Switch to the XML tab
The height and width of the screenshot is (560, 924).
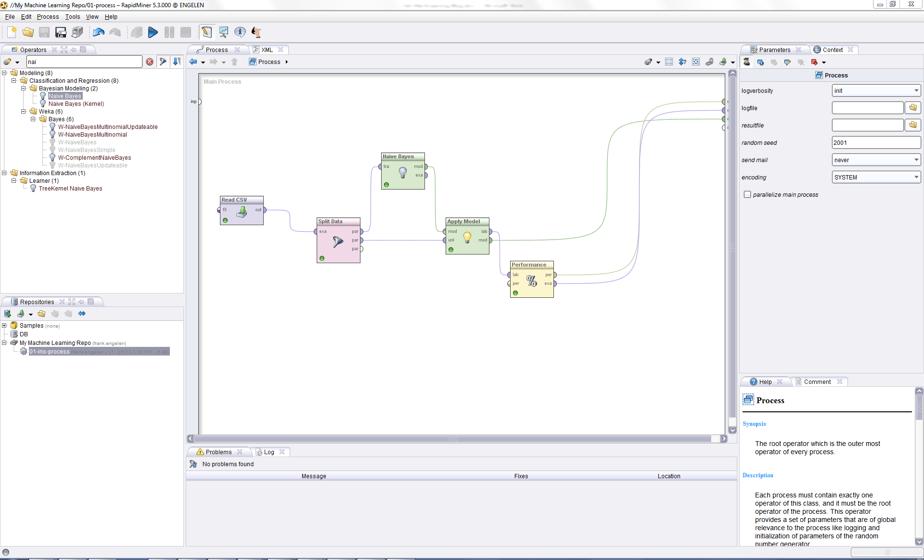tap(267, 50)
